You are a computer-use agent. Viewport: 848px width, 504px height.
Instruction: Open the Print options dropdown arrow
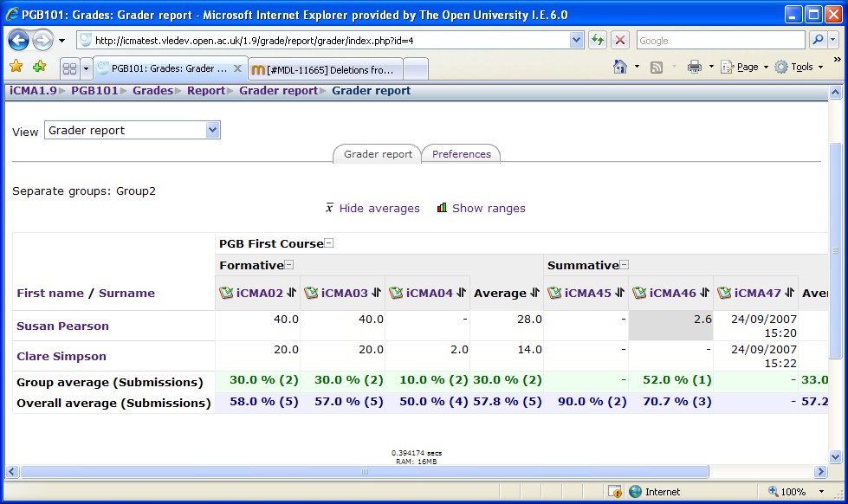(x=710, y=67)
